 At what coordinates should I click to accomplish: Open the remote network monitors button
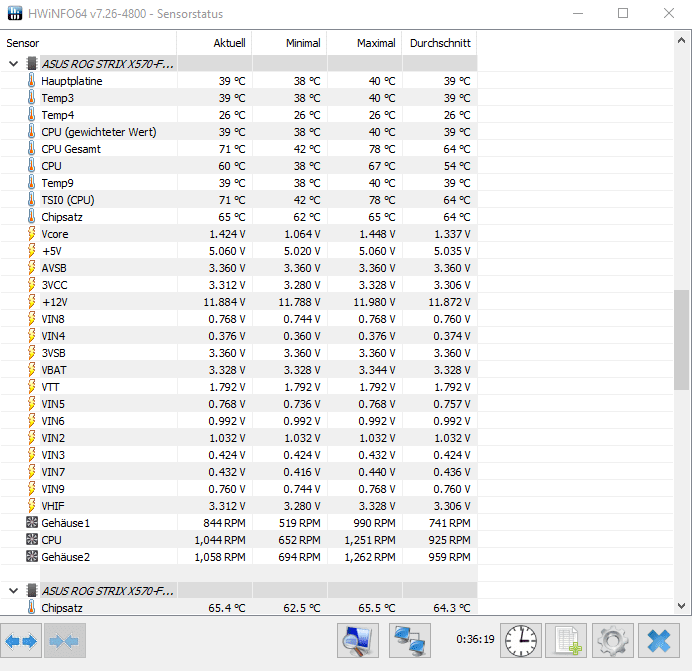(410, 641)
